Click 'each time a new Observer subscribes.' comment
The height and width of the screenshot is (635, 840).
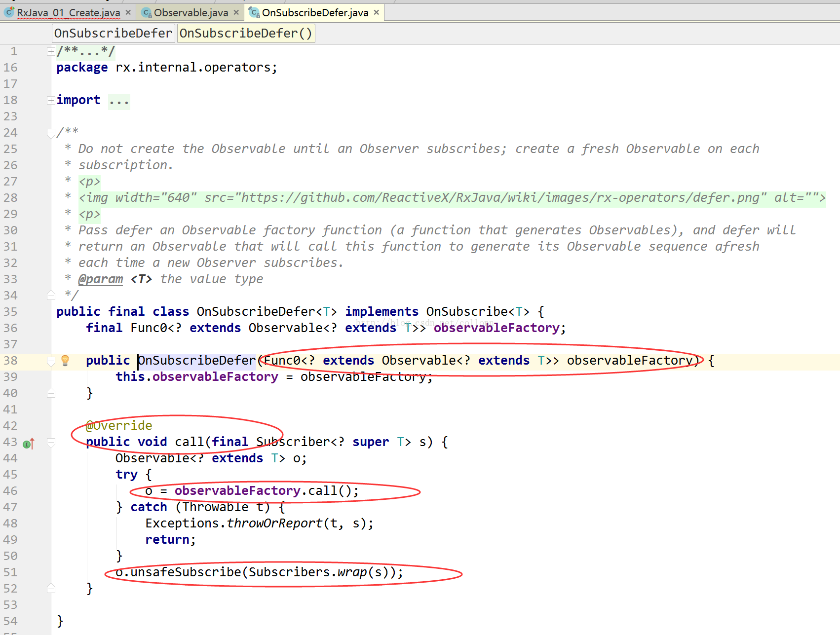[211, 263]
